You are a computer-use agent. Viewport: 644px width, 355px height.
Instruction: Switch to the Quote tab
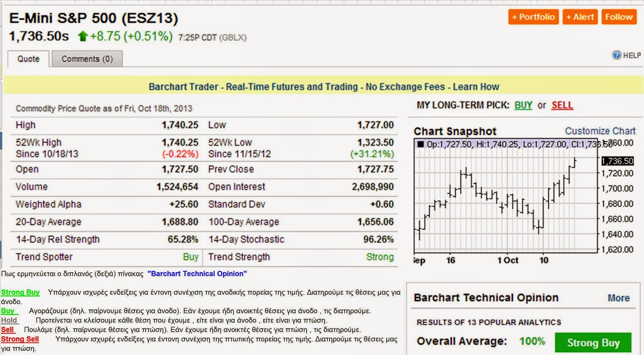click(x=29, y=59)
